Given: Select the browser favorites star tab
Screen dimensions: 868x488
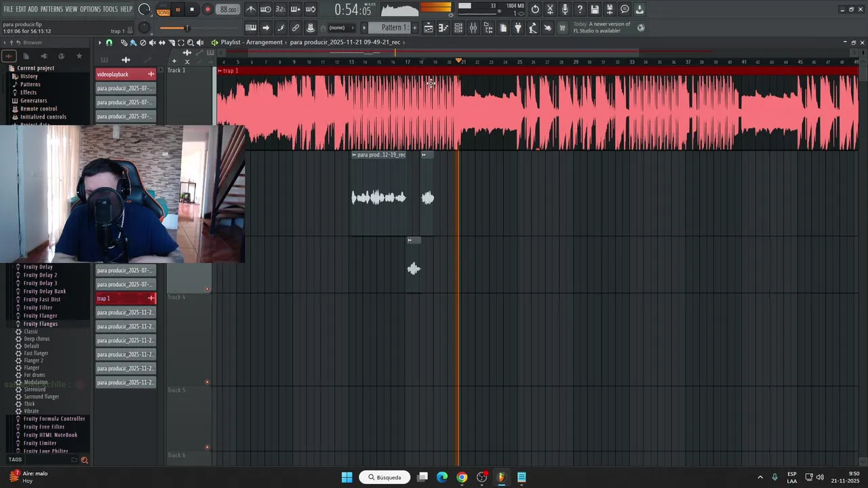Looking at the screenshot, I should [x=79, y=56].
